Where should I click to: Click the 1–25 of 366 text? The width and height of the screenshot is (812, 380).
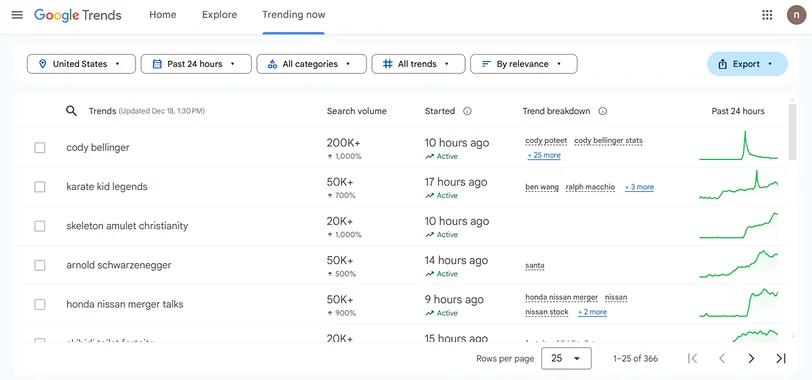pyautogui.click(x=635, y=358)
